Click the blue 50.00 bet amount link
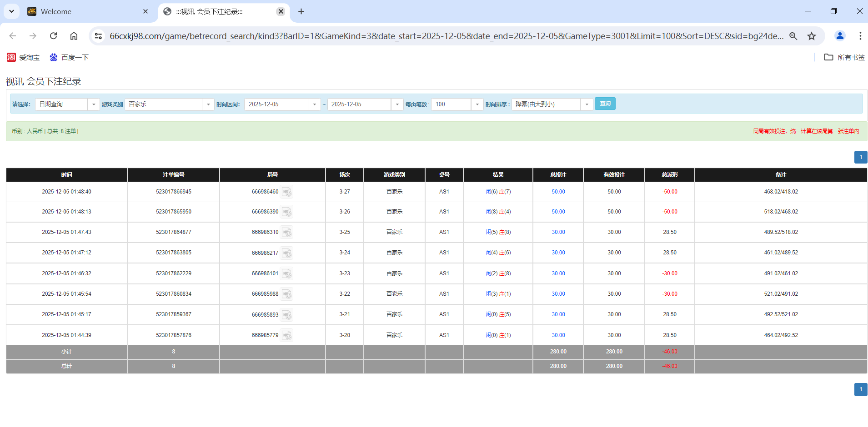Viewport: 868px width, 427px height. (558, 192)
